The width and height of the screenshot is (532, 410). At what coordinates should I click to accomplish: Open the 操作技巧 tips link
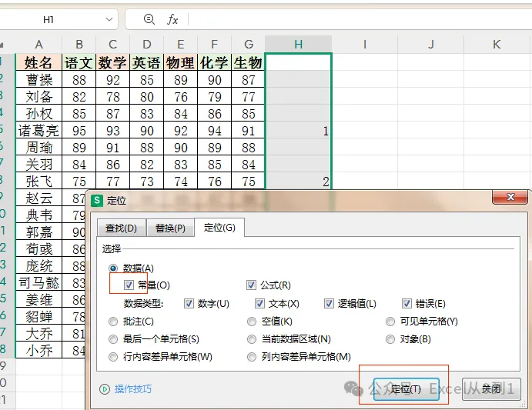(132, 389)
